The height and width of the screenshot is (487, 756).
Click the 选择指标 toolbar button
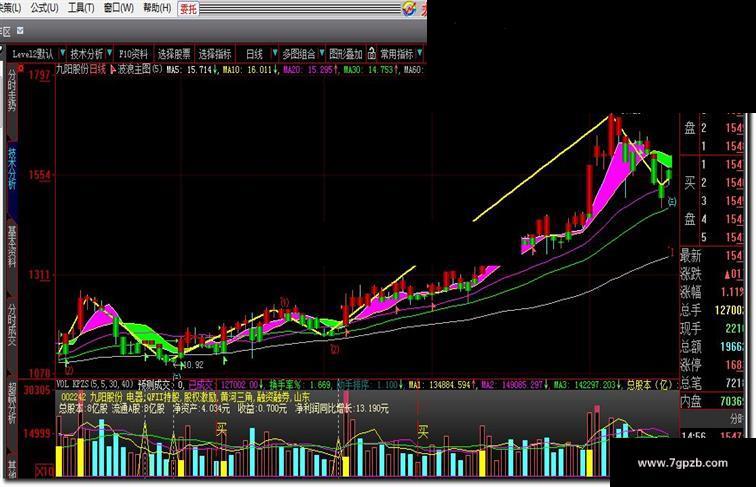coord(215,54)
